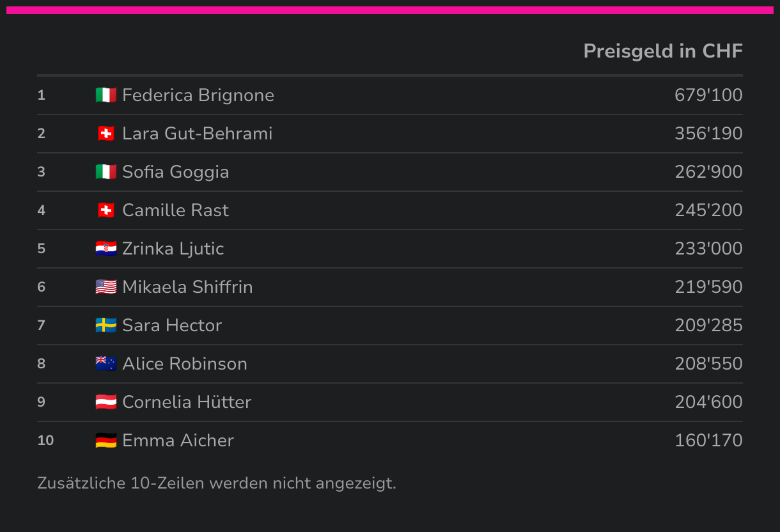Click the Austrian flag next to Cornelia Hütter
The height and width of the screenshot is (532, 780).
point(106,402)
